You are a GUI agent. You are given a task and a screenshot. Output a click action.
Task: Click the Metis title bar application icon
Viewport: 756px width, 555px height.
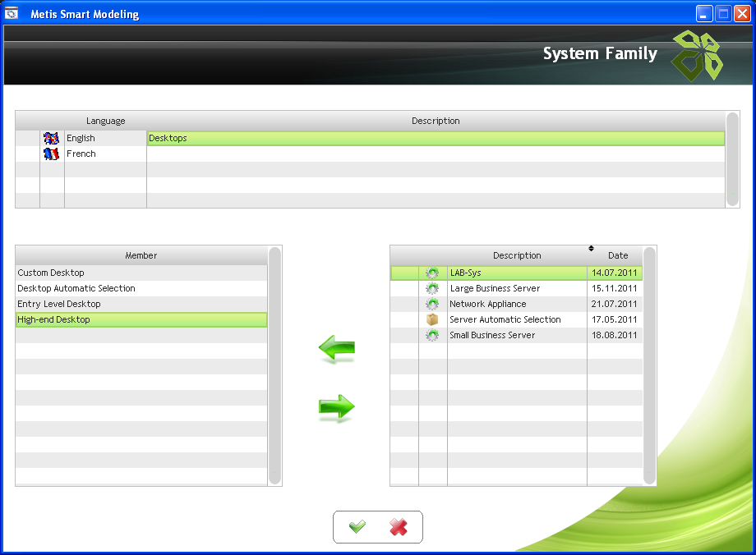click(11, 13)
